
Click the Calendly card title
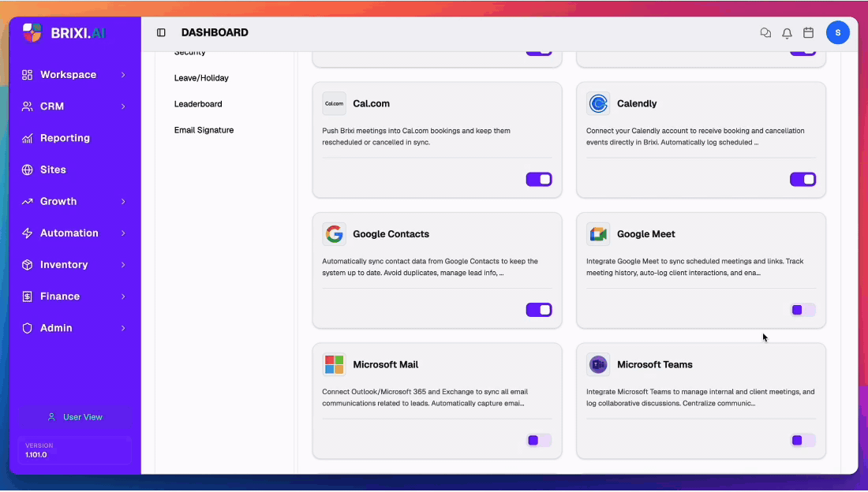[x=637, y=103]
